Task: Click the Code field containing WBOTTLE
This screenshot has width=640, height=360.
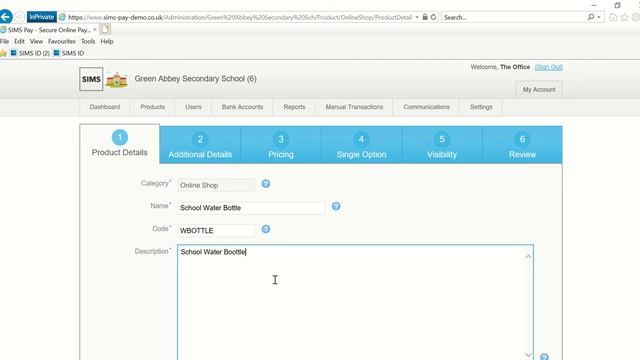Action: tap(216, 231)
